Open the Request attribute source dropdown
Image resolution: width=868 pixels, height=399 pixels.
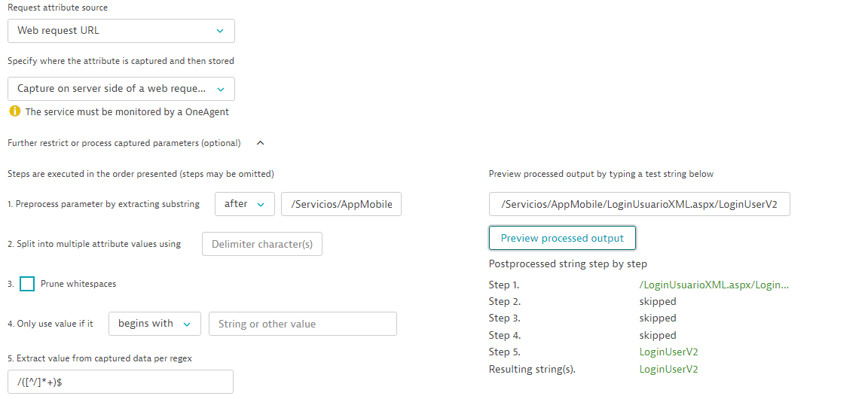click(x=121, y=31)
